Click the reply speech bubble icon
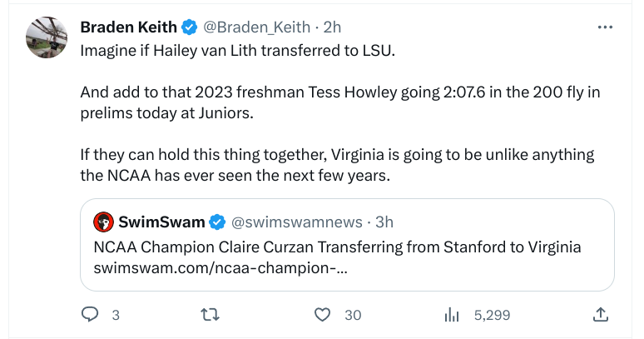This screenshot has height=339, width=644. [x=90, y=315]
